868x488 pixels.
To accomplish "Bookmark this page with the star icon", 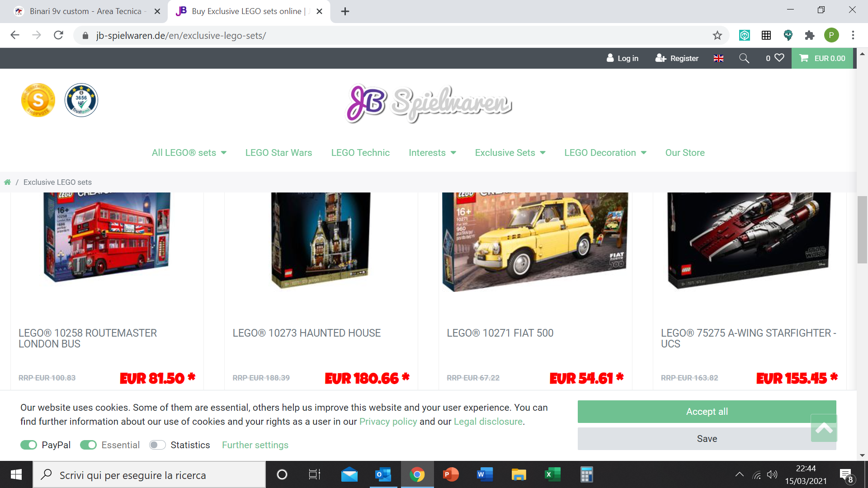I will (717, 35).
